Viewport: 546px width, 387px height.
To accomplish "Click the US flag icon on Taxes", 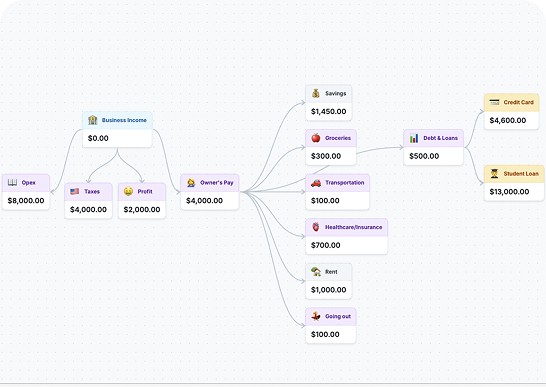I will (75, 191).
